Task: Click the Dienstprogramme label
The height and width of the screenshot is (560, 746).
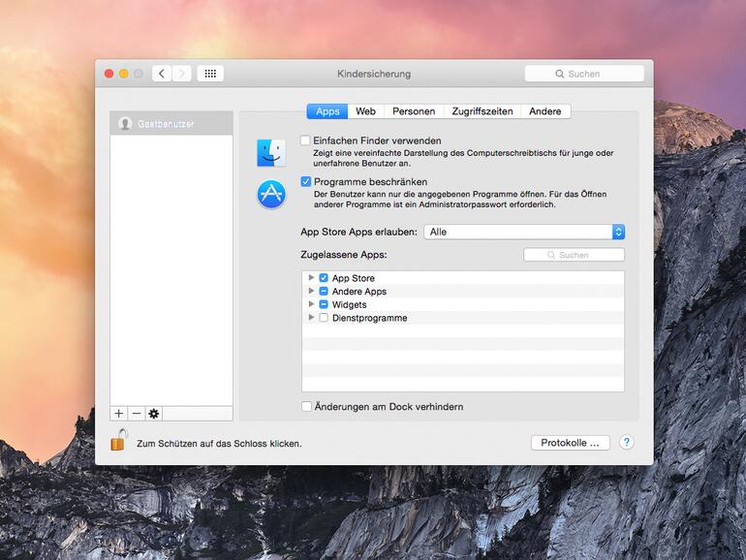Action: pyautogui.click(x=370, y=318)
